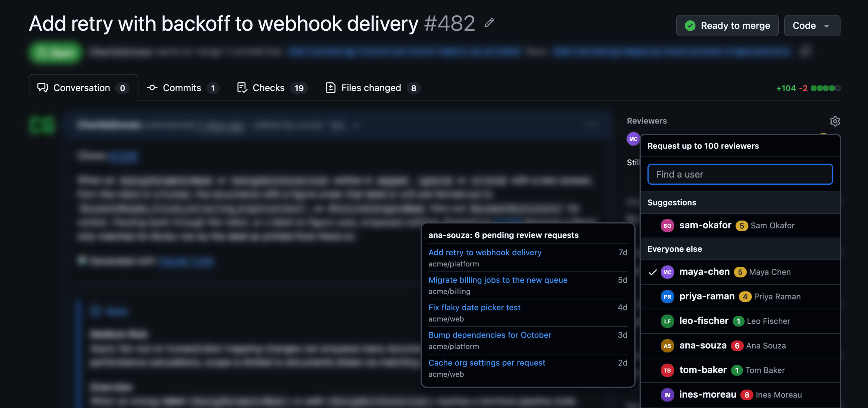Open 'Bump dependencies for October' link
The height and width of the screenshot is (408, 868).
pos(490,335)
